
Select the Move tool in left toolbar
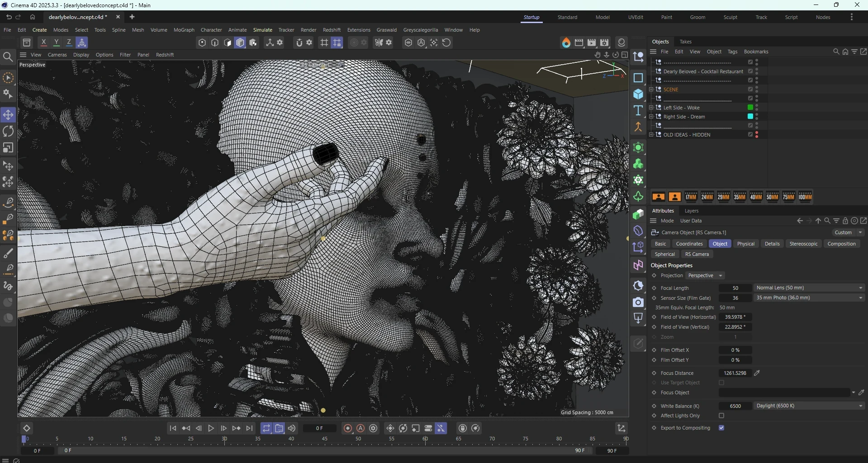tap(8, 115)
